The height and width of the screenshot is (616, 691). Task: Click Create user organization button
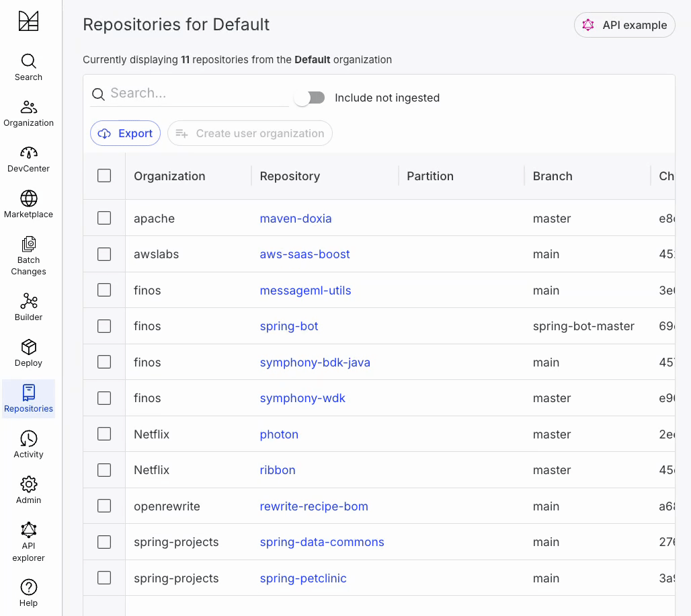pos(250,133)
